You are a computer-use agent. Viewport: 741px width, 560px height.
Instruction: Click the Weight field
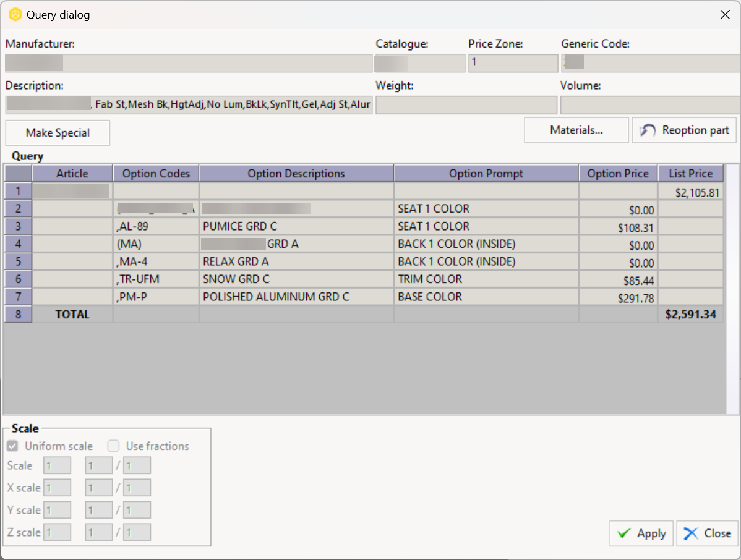click(466, 105)
